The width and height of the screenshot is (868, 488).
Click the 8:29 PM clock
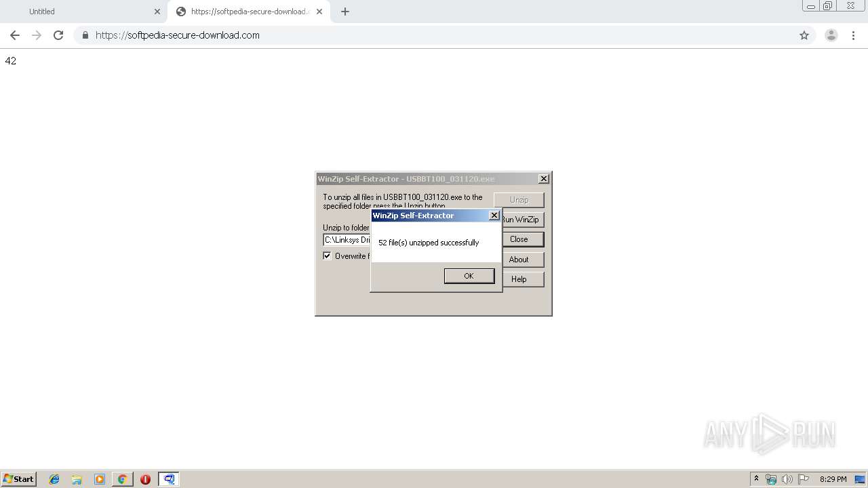tap(833, 479)
